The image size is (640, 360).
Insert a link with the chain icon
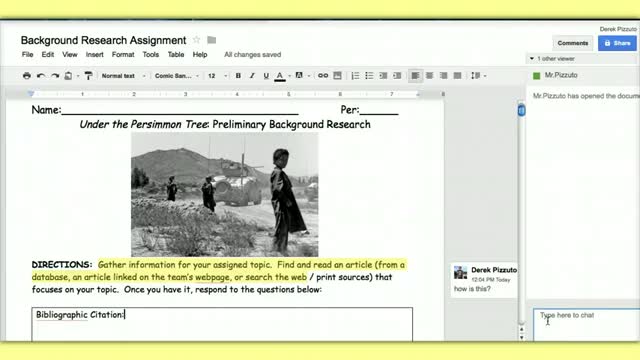323,76
